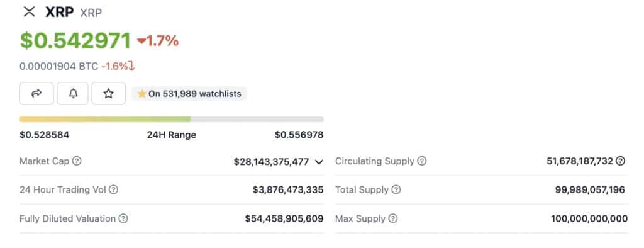Click the XRP coin name heading

59,12
